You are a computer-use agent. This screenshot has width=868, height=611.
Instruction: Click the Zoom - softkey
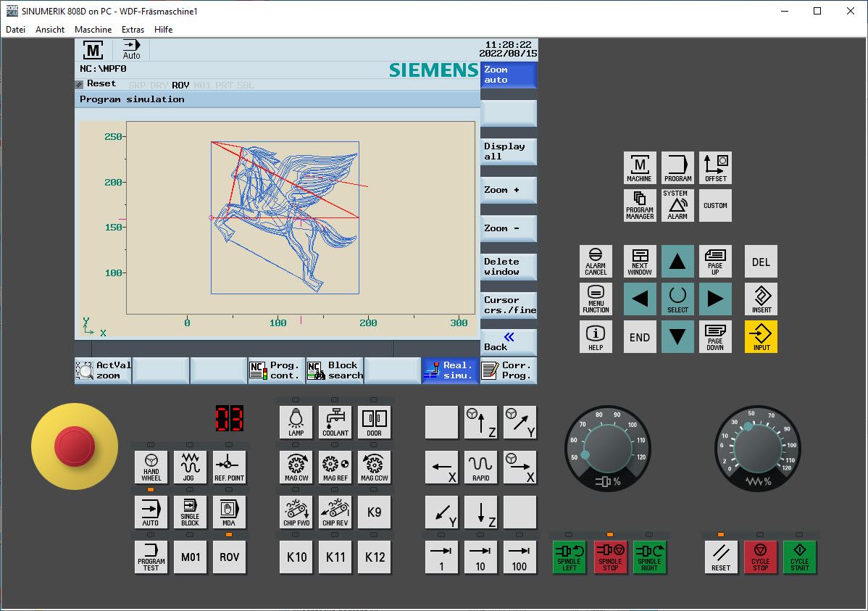(x=509, y=228)
